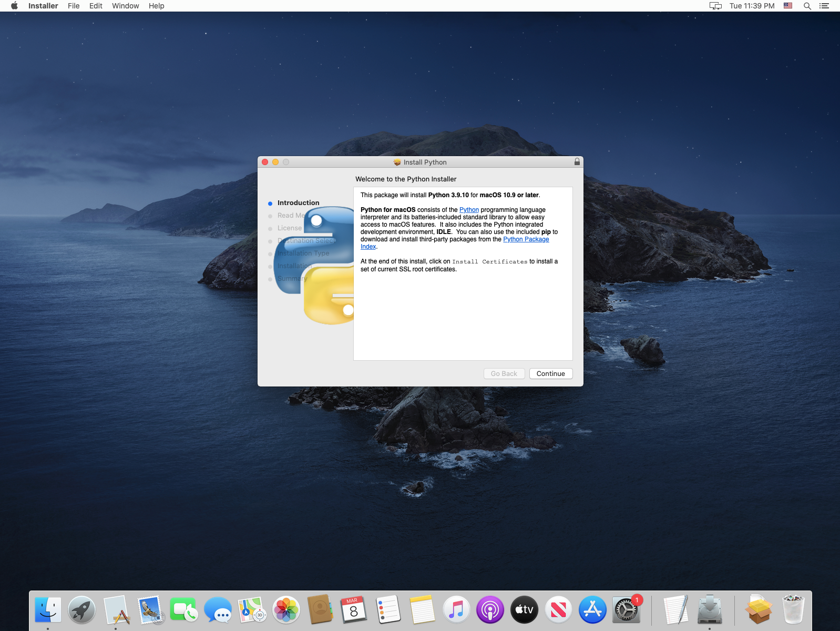Open Music app in the dock
The width and height of the screenshot is (840, 631).
[x=456, y=610]
